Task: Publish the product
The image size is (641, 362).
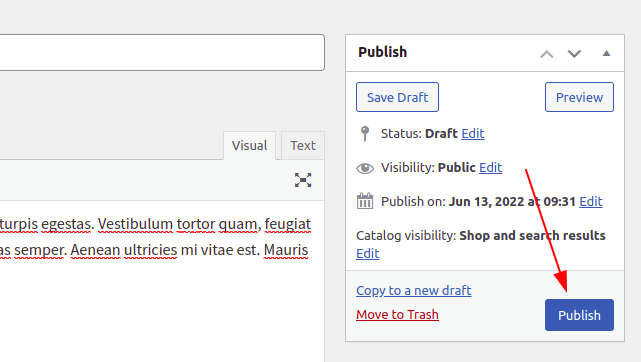Action: click(579, 315)
